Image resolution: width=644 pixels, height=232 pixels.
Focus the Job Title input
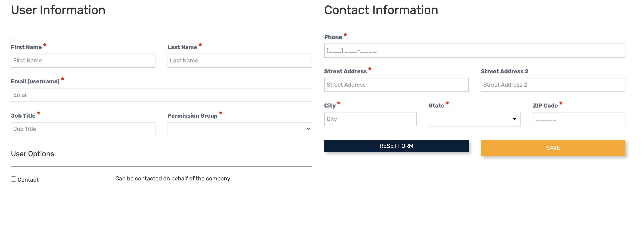click(83, 129)
